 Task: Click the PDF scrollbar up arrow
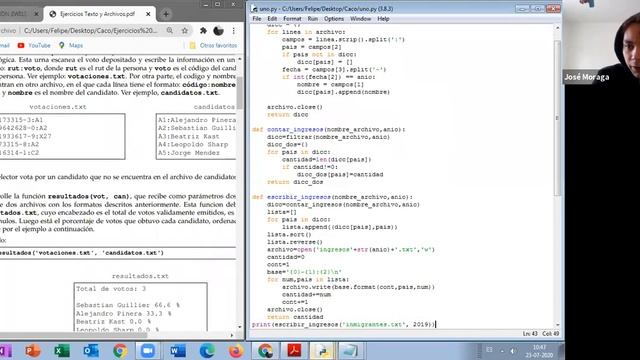[x=240, y=60]
